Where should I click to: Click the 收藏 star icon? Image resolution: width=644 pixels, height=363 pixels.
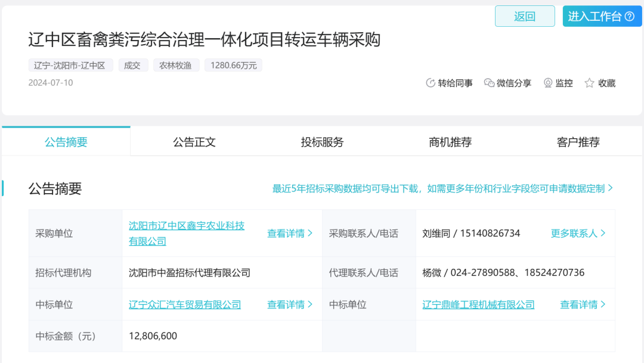pos(589,83)
